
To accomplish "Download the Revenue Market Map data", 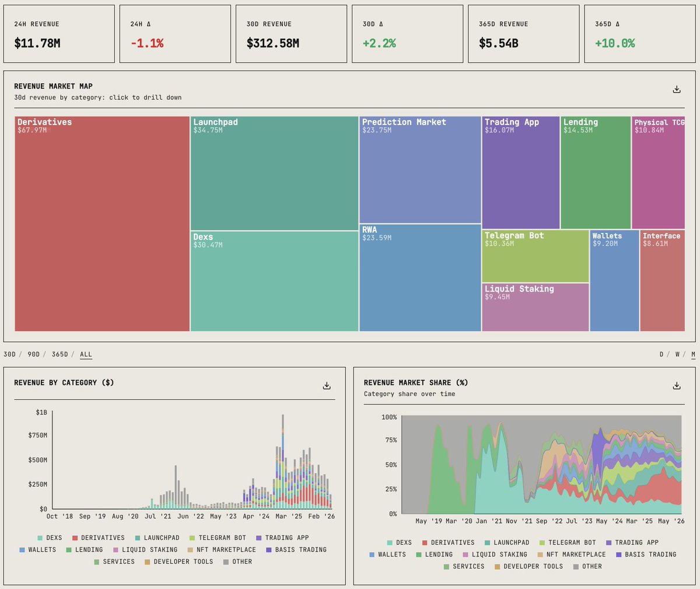I will pos(677,89).
